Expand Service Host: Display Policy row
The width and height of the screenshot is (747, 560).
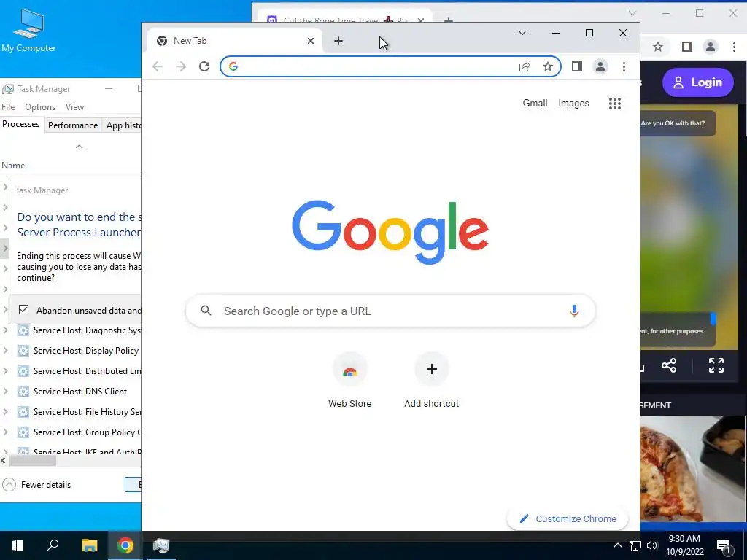(x=5, y=350)
